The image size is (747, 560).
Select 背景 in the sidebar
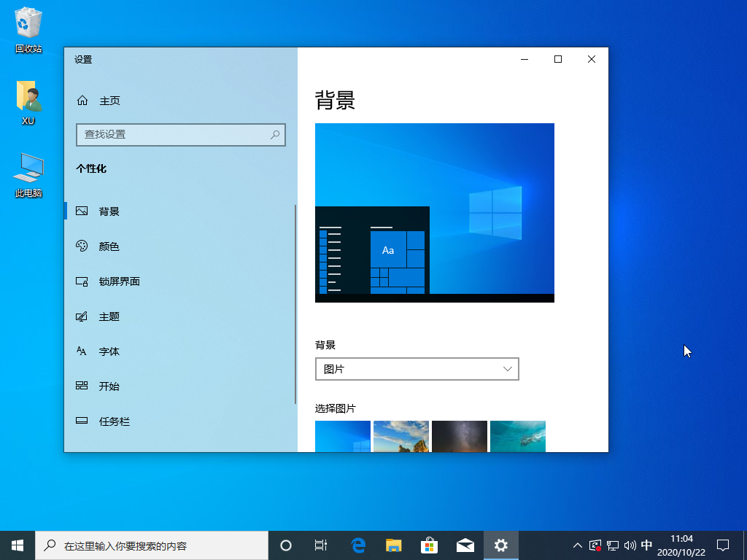tap(109, 211)
